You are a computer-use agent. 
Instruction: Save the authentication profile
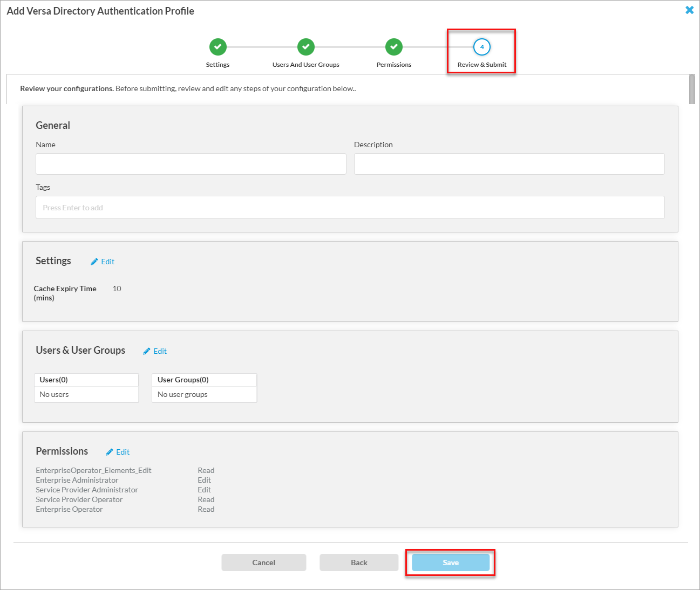(x=451, y=562)
